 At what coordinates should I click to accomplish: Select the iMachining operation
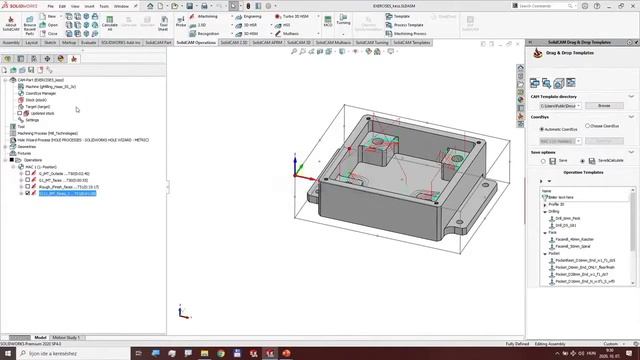[x=204, y=16]
